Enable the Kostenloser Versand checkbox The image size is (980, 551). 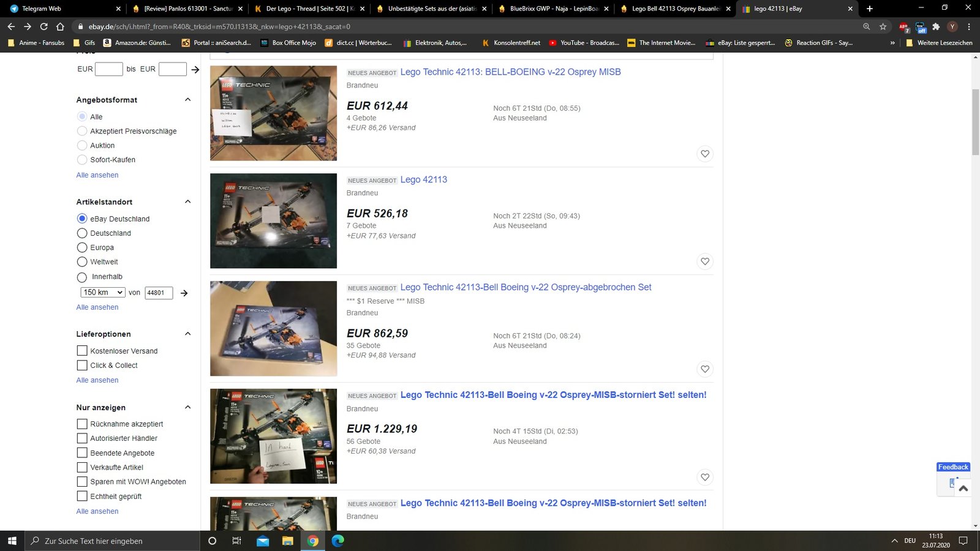[82, 351]
